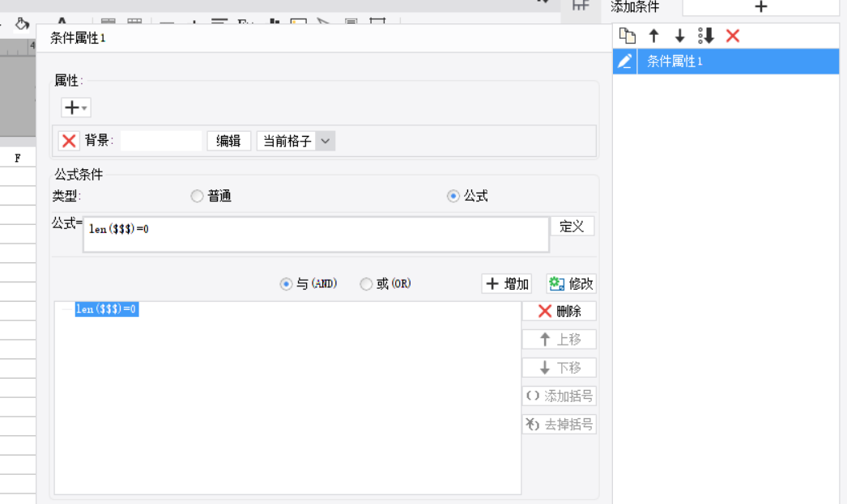The image size is (847, 504).
Task: Click the plus icon next to 添加条件
Action: click(760, 7)
